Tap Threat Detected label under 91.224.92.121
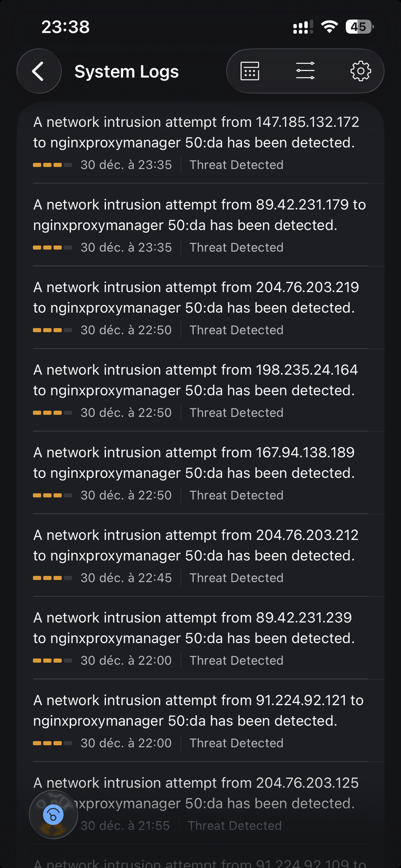The height and width of the screenshot is (868, 401). tap(236, 743)
